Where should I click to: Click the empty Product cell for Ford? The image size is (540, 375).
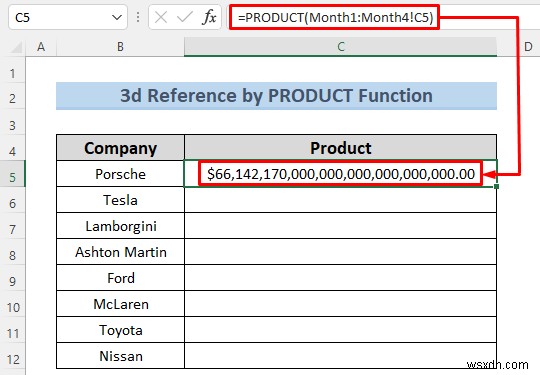point(341,278)
